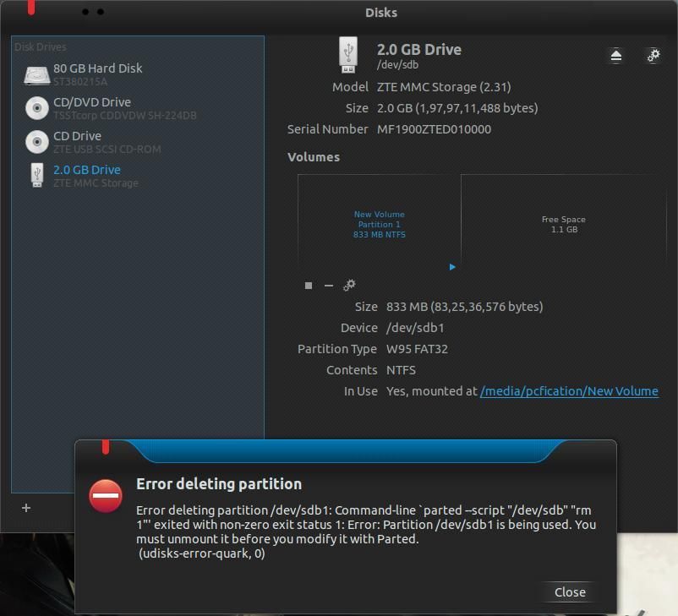The width and height of the screenshot is (678, 616).
Task: Open additional partition options gears icon
Action: (x=349, y=285)
